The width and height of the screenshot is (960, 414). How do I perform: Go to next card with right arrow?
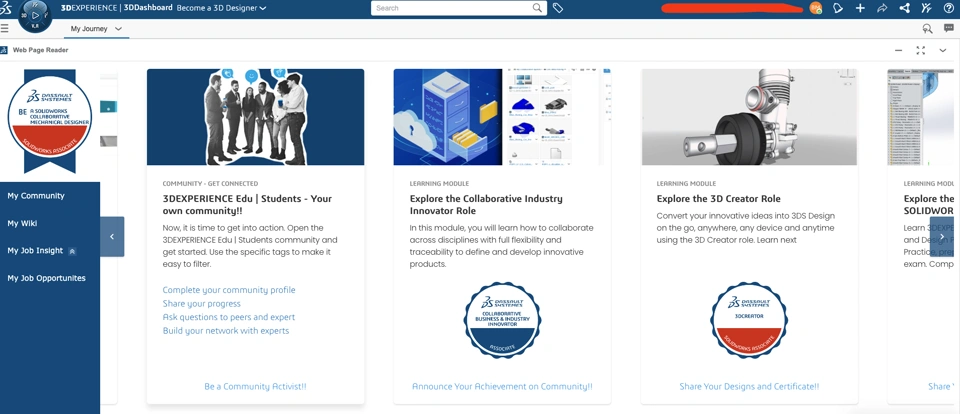click(x=942, y=236)
